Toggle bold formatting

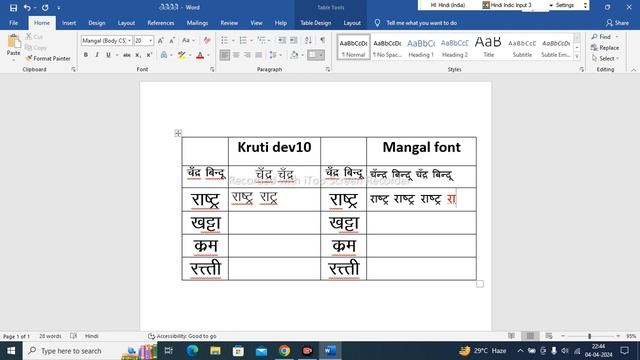[x=86, y=55]
